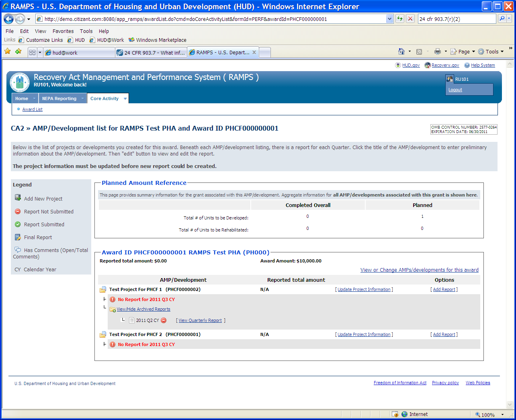Click the Print icon in command bar

click(x=438, y=51)
